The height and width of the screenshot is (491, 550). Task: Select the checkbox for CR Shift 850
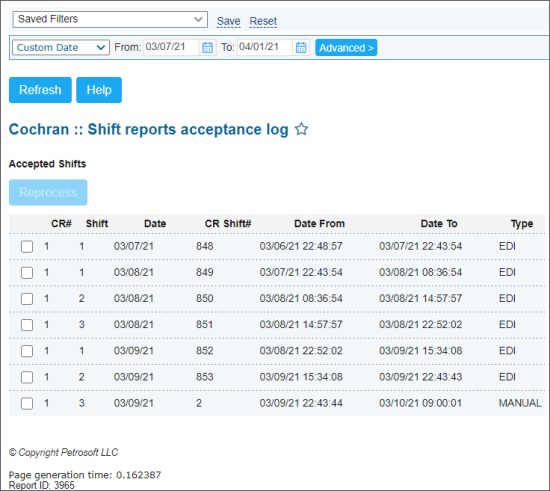pos(27,299)
